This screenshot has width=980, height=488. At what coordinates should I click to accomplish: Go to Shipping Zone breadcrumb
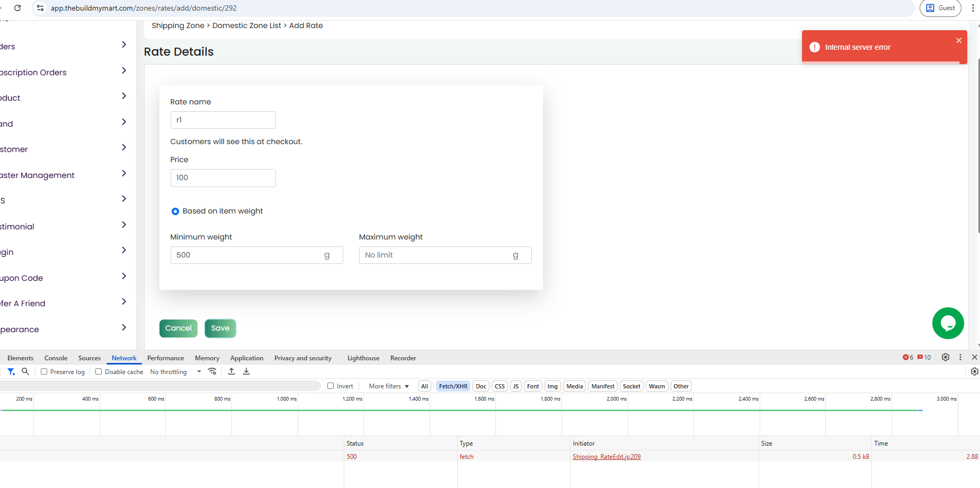coord(178,25)
